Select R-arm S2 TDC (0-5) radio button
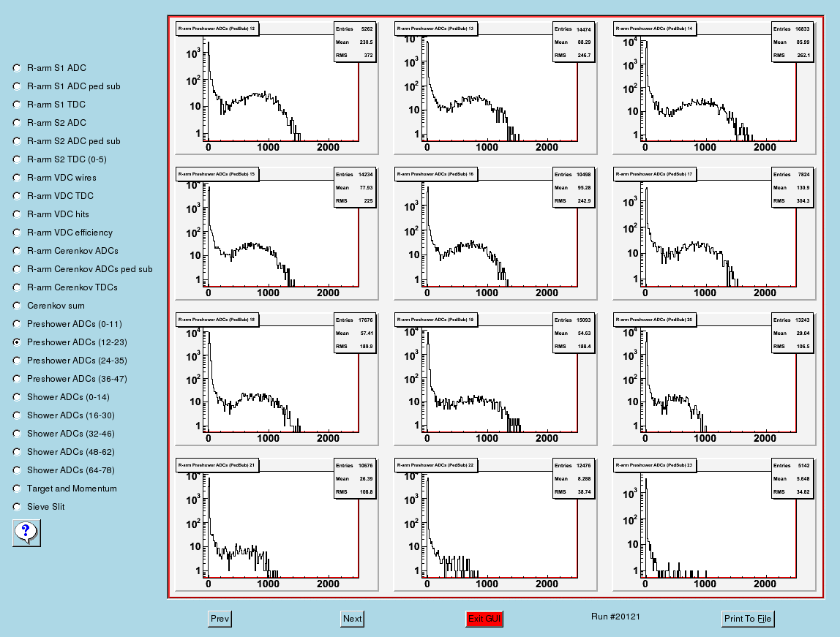840x637 pixels. point(17,159)
